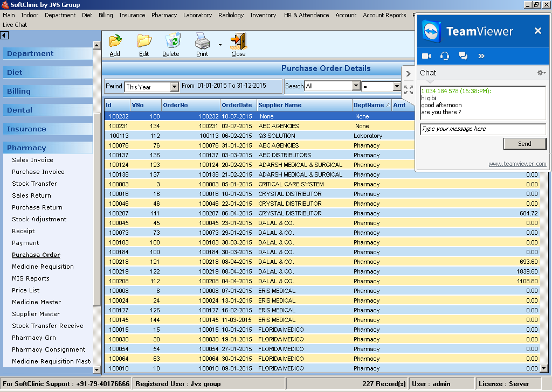Image resolution: width=552 pixels, height=392 pixels.
Task: Open the Account Reports menu
Action: click(384, 15)
